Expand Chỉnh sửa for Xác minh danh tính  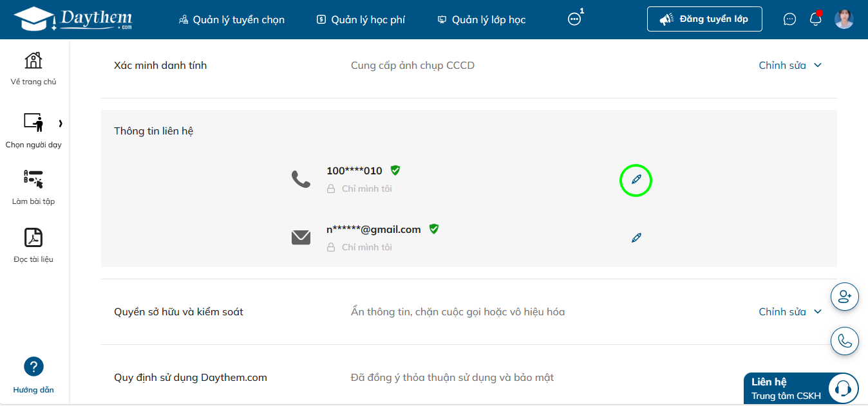click(790, 65)
